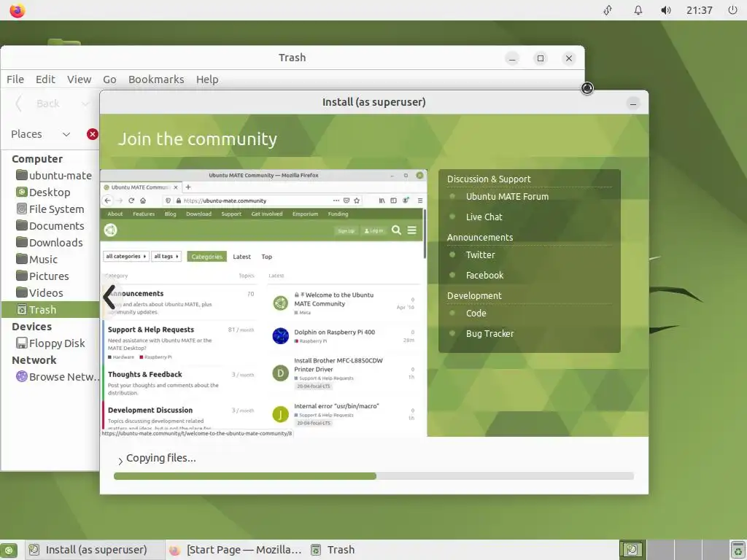This screenshot has width=747, height=560.
Task: Select first workspace in workspace switcher
Action: pyautogui.click(x=632, y=550)
